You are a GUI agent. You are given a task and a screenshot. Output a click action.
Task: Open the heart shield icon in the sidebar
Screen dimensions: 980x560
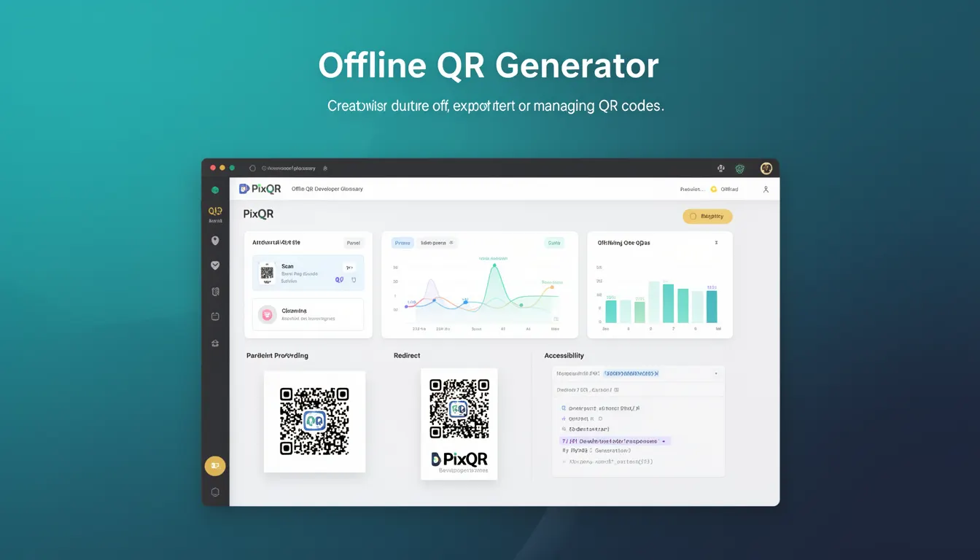(215, 265)
